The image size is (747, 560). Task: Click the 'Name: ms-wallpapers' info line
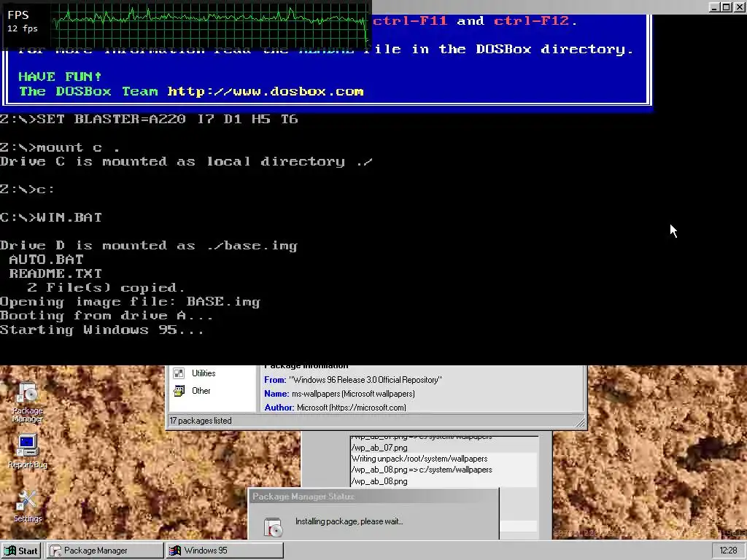click(339, 394)
